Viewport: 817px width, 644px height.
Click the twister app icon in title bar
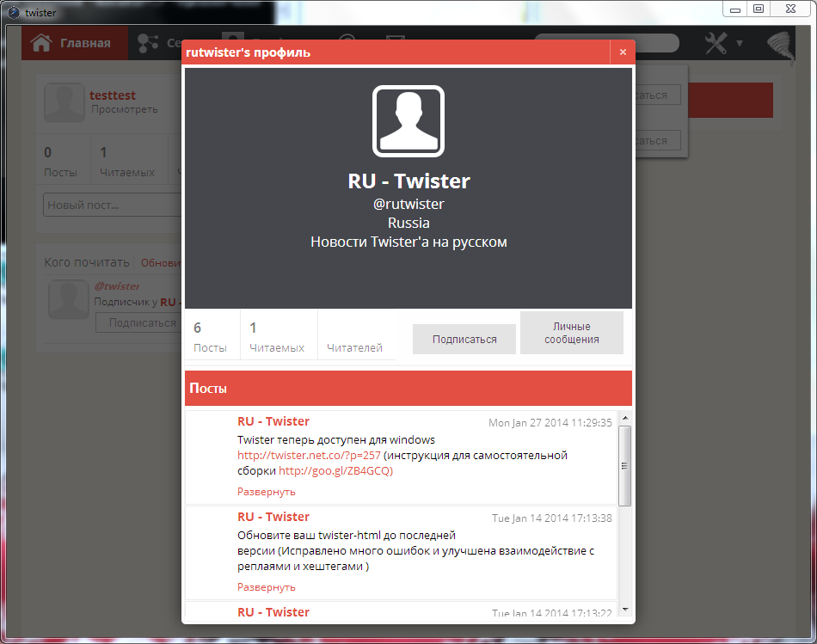(x=13, y=12)
